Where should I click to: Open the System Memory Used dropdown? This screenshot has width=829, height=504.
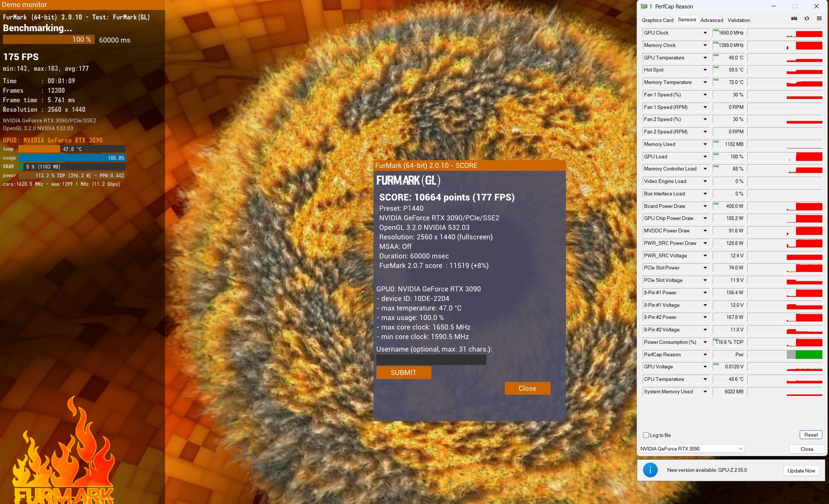(x=705, y=392)
